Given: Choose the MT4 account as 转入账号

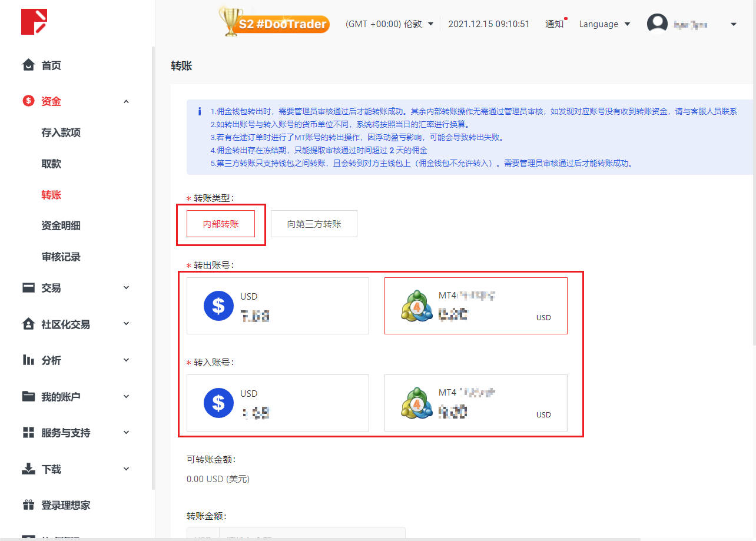Looking at the screenshot, I should [475, 403].
